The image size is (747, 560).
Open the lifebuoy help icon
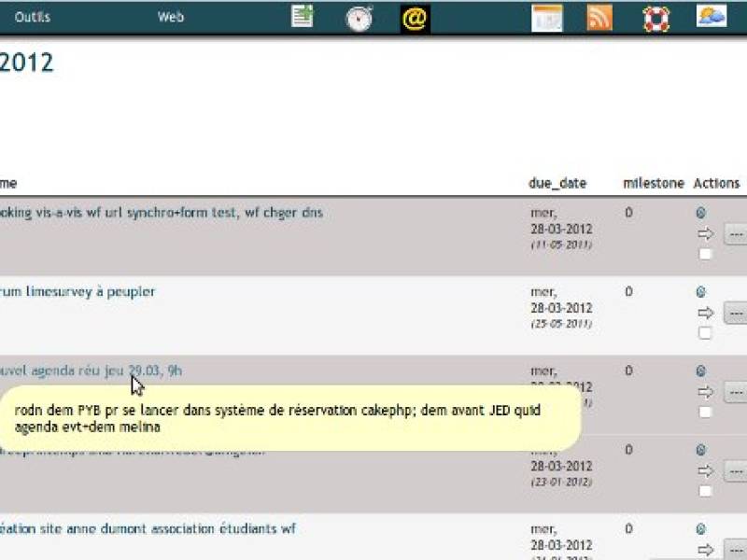pos(656,19)
